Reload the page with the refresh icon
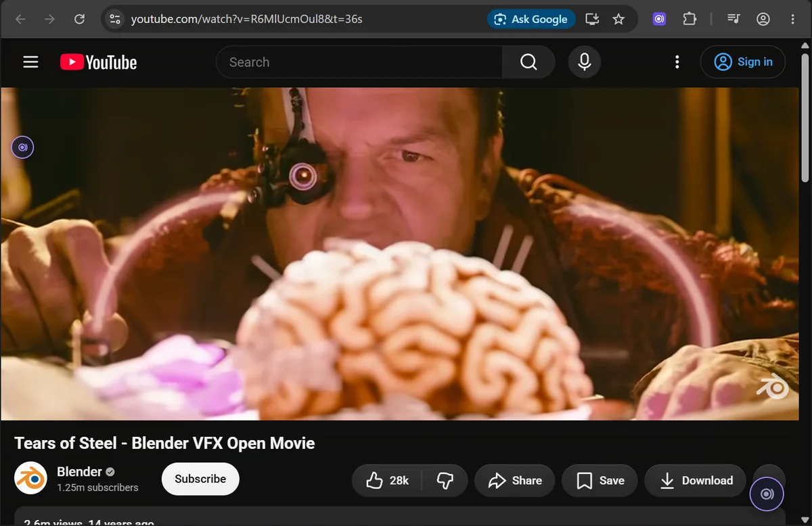The height and width of the screenshot is (526, 812). tap(79, 19)
